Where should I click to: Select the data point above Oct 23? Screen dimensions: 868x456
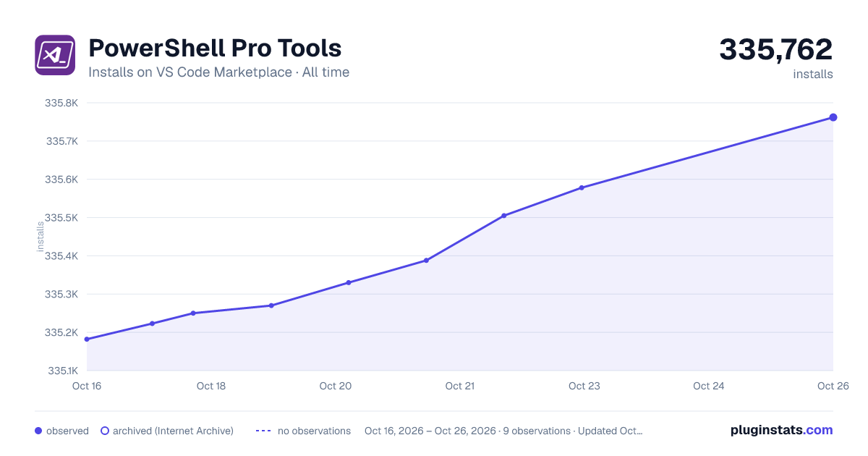[582, 187]
